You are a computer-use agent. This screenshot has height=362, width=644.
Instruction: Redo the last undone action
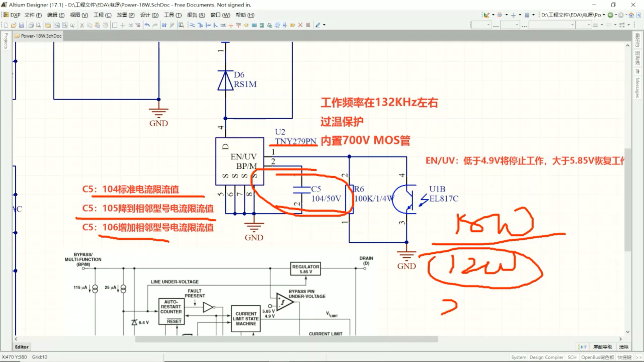click(155, 25)
